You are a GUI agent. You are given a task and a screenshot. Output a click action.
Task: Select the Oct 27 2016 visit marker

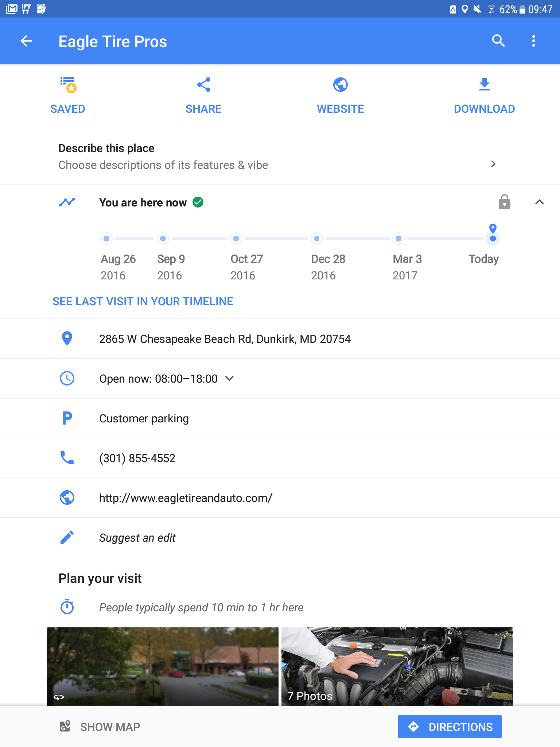coord(236,239)
